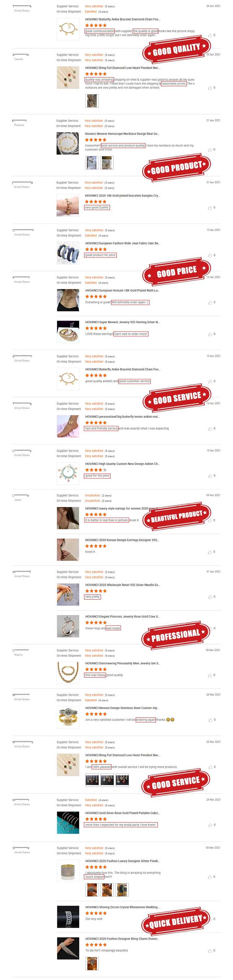
Task: Click thumbs-up on 'vary good Quality' review
Action: tap(210, 208)
